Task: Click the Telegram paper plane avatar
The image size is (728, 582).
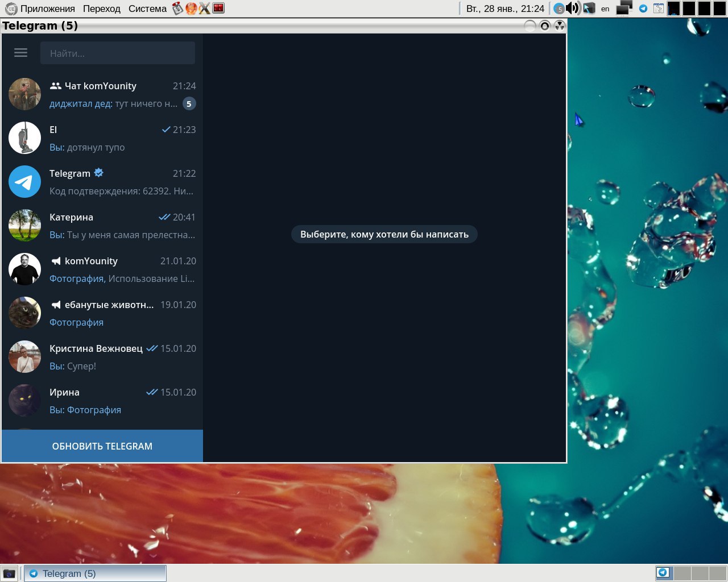Action: point(24,182)
